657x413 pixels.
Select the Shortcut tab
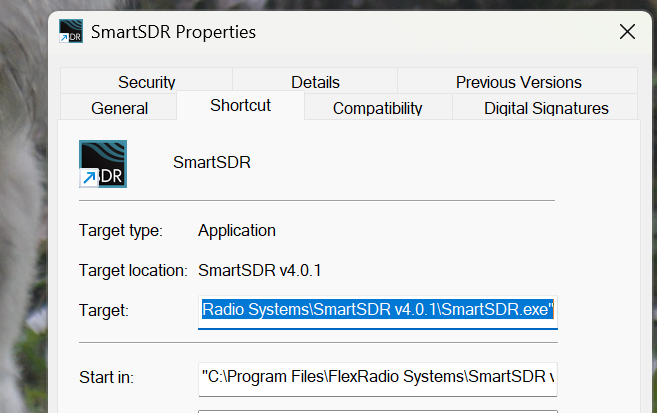(241, 106)
